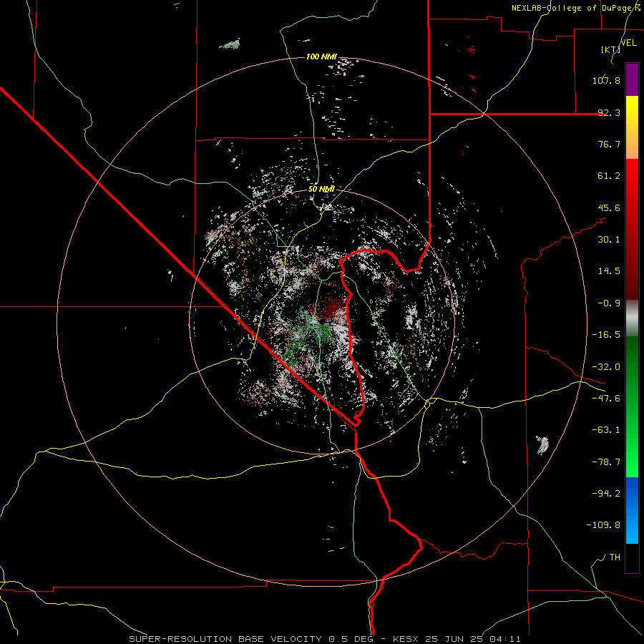Select the -109.8 scale value
Image resolution: width=644 pixels, height=644 pixels.
tap(603, 525)
